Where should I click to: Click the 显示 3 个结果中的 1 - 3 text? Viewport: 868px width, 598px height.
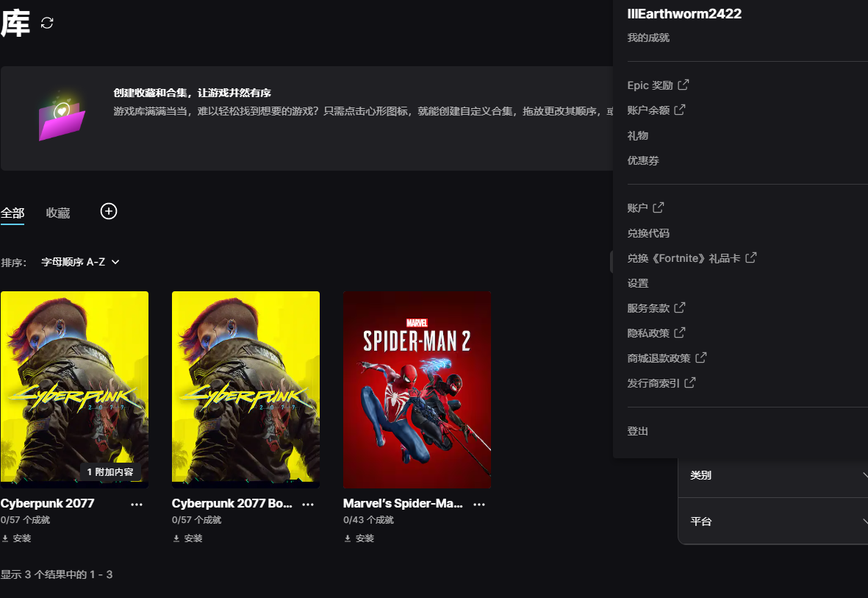click(57, 574)
